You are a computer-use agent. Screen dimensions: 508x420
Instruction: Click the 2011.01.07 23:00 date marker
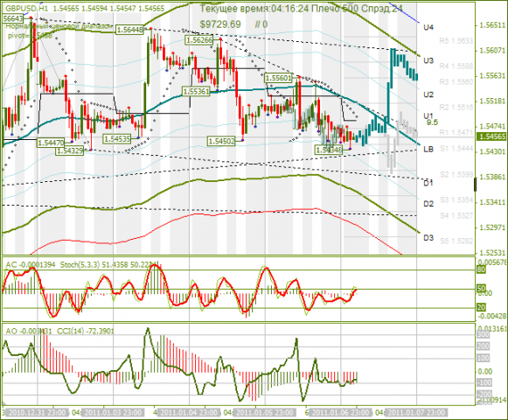(x=417, y=413)
